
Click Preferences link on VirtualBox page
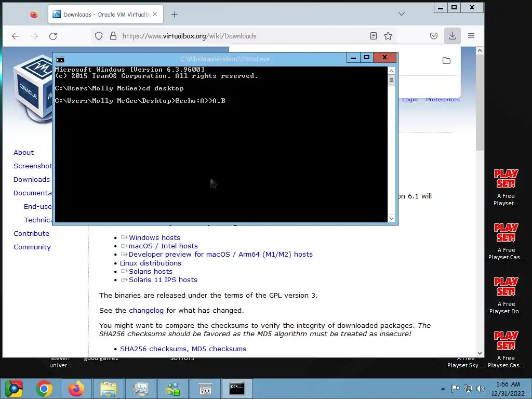[x=443, y=99]
